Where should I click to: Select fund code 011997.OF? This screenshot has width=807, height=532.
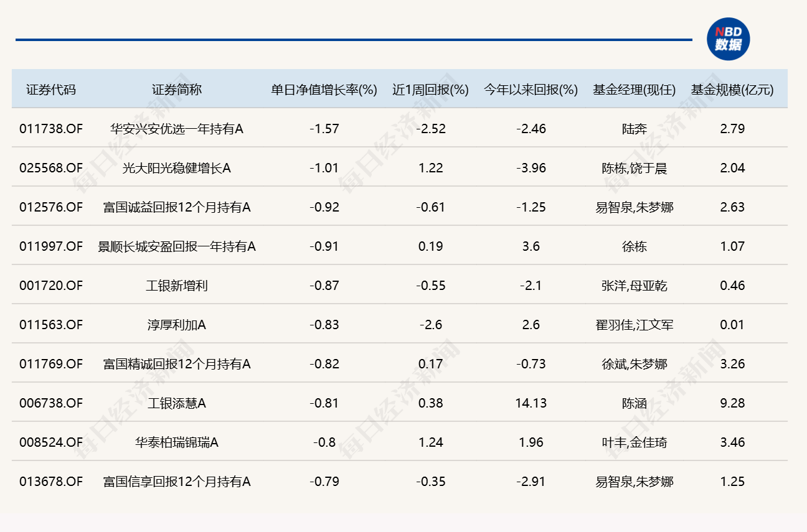pos(51,246)
